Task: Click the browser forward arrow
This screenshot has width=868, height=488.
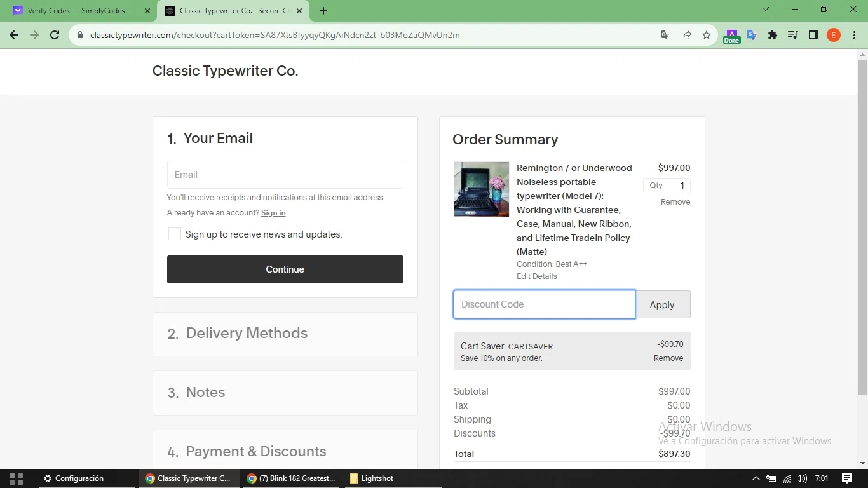Action: 34,35
